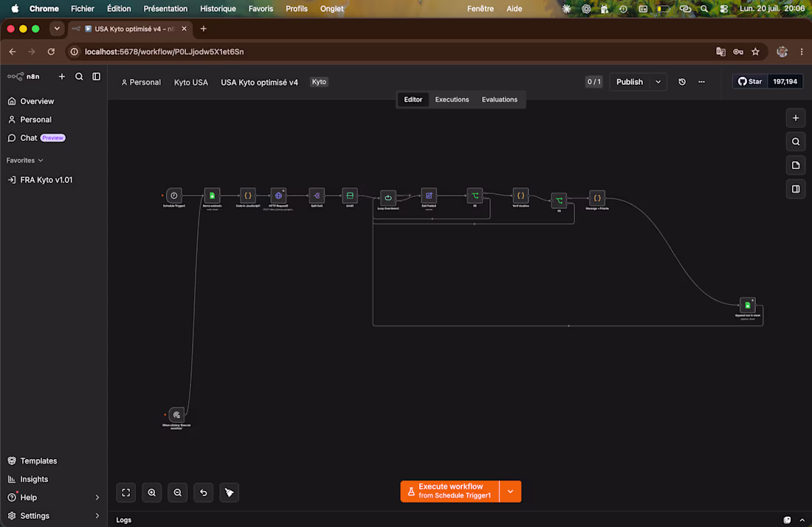
Task: Open Execute workflow trigger dropdown
Action: point(510,492)
